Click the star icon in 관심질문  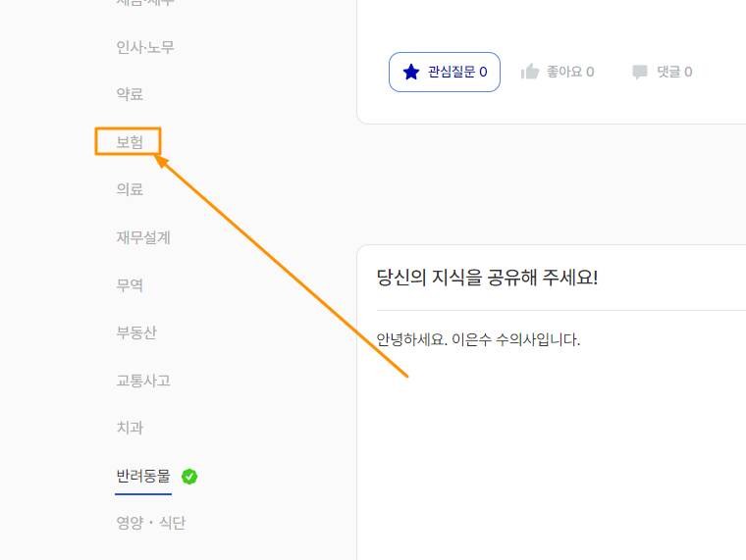(411, 72)
